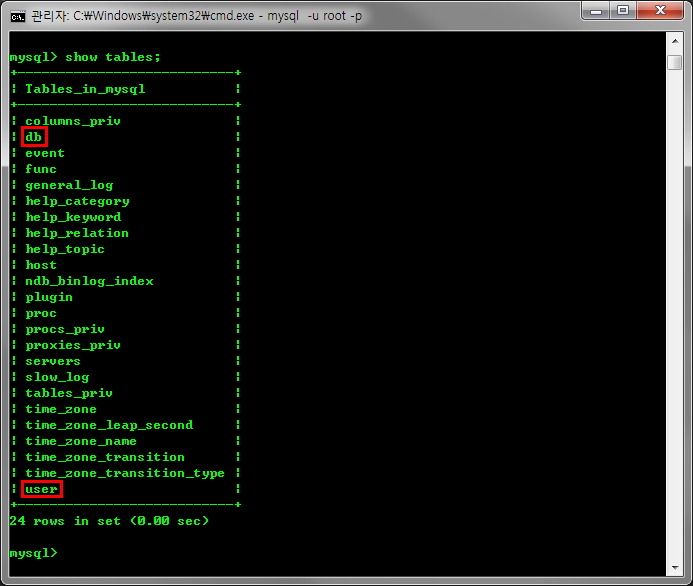Click the 'ndb_binlog_index' table row
The image size is (693, 586).
(x=126, y=281)
